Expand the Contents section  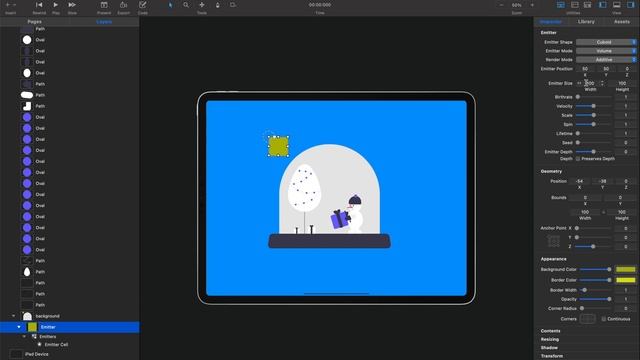click(x=551, y=331)
